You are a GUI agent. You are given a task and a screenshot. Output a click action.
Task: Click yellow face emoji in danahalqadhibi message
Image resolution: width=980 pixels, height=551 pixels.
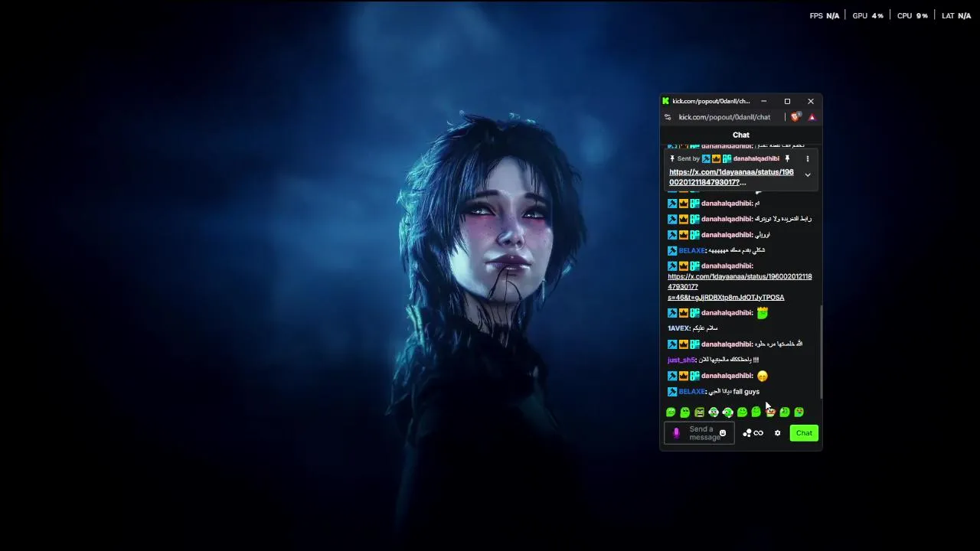coord(762,376)
